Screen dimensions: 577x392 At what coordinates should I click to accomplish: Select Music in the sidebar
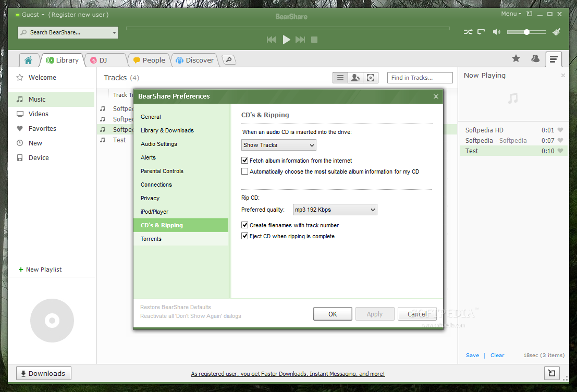click(52, 100)
